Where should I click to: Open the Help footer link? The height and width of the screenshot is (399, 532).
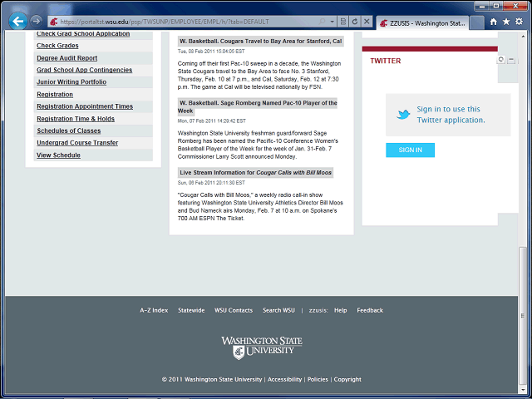click(340, 310)
